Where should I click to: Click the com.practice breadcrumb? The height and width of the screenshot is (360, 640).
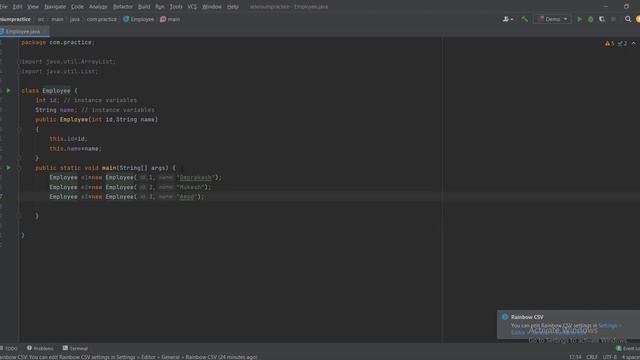101,19
